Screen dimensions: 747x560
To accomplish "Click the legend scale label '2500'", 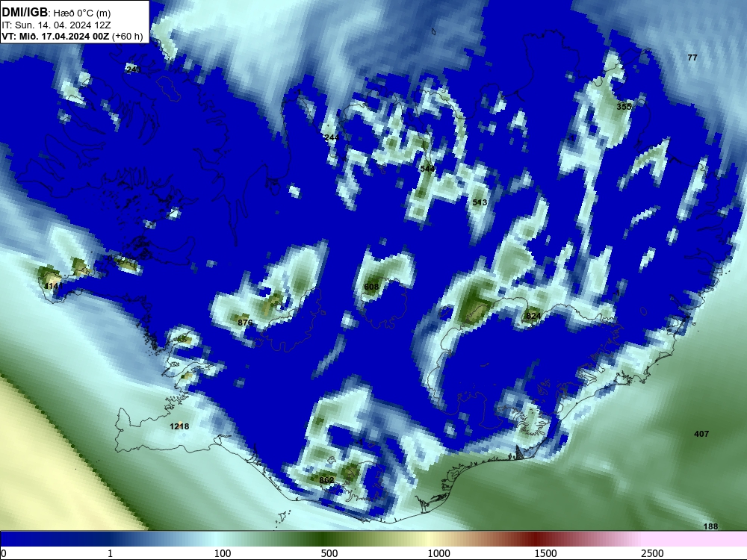I will click(652, 553).
